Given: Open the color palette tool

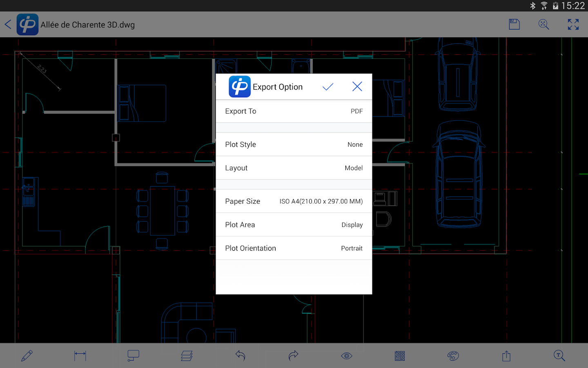Looking at the screenshot, I should click(453, 356).
